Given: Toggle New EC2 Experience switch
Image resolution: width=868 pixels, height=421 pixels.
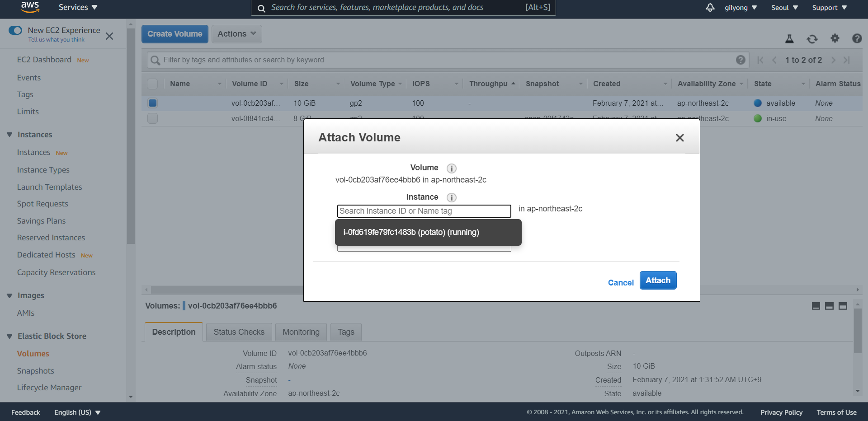Looking at the screenshot, I should tap(15, 30).
